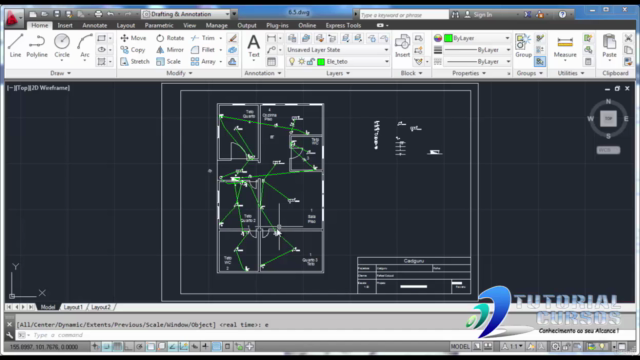Image resolution: width=640 pixels, height=360 pixels.
Task: Select the Line drawing tool
Action: [x=15, y=46]
